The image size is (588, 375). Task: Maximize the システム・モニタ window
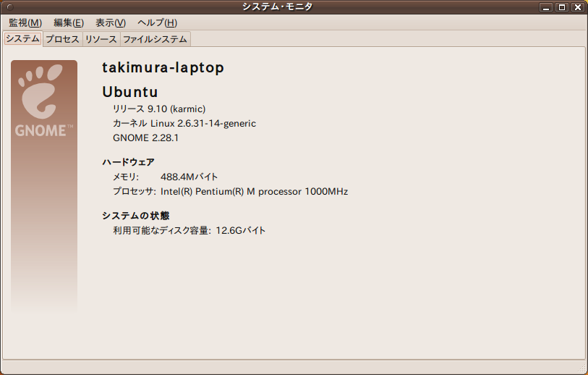(562, 7)
